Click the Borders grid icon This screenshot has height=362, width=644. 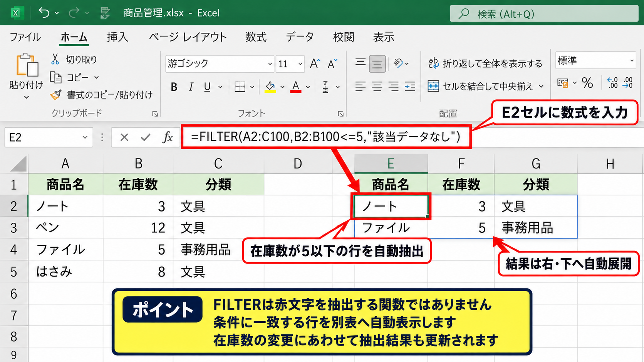240,87
